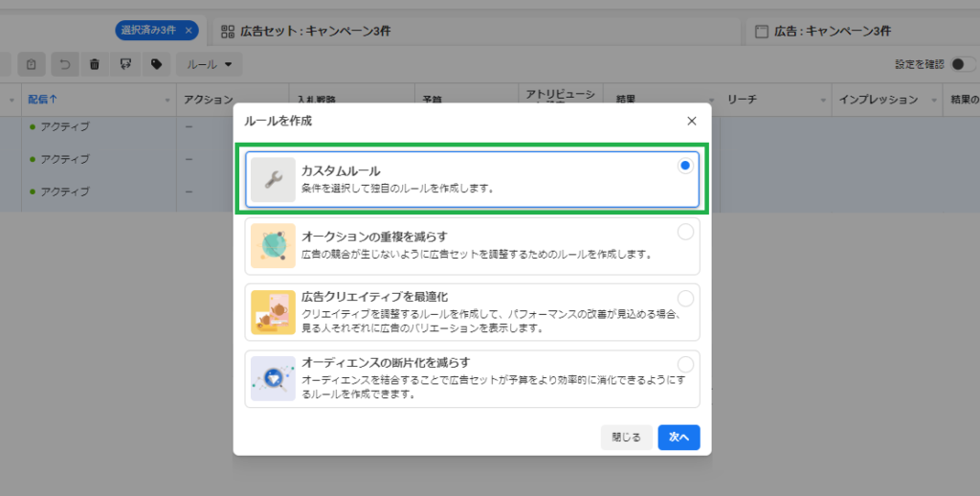Click the 広告クリエイティブを最適化 title text
The height and width of the screenshot is (496, 980).
(374, 297)
